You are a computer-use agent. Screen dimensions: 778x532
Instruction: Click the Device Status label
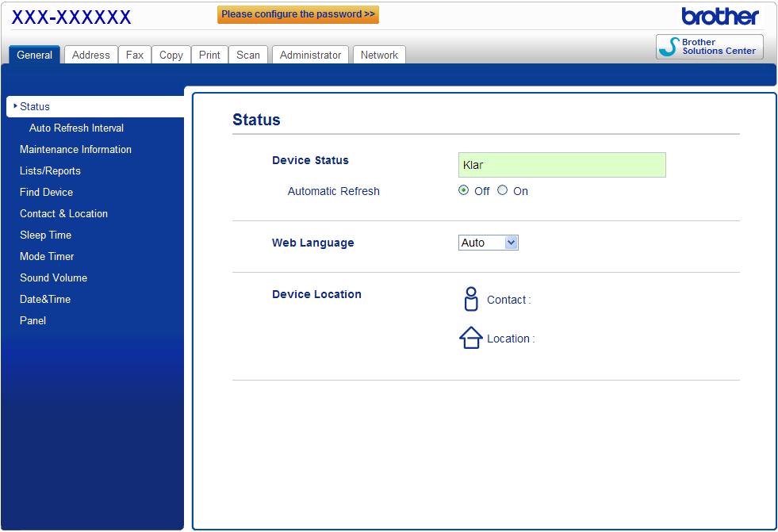[311, 160]
